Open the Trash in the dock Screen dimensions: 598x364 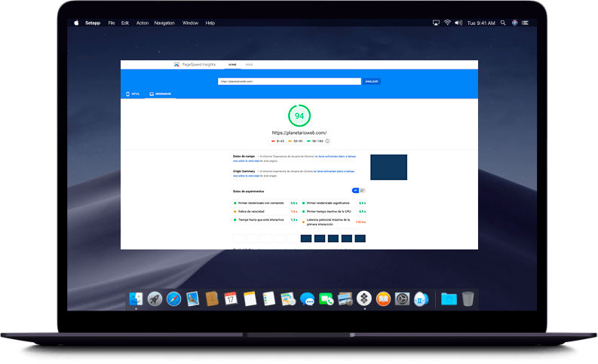click(x=468, y=298)
